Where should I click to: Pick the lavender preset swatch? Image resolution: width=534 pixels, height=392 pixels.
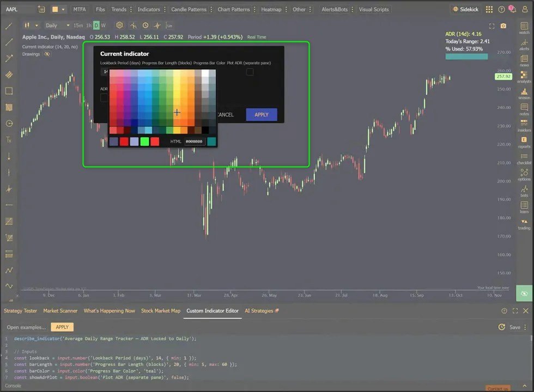click(134, 141)
